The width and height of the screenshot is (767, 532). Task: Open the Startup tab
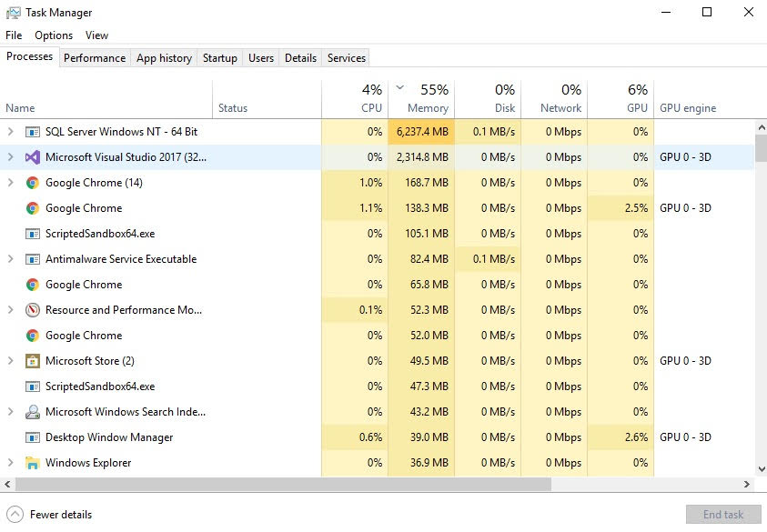(x=219, y=58)
